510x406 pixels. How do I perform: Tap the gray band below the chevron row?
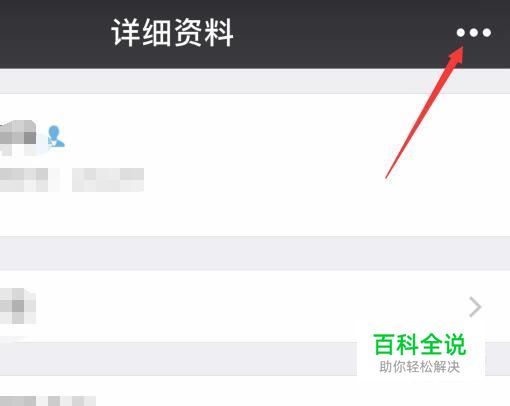click(178, 359)
